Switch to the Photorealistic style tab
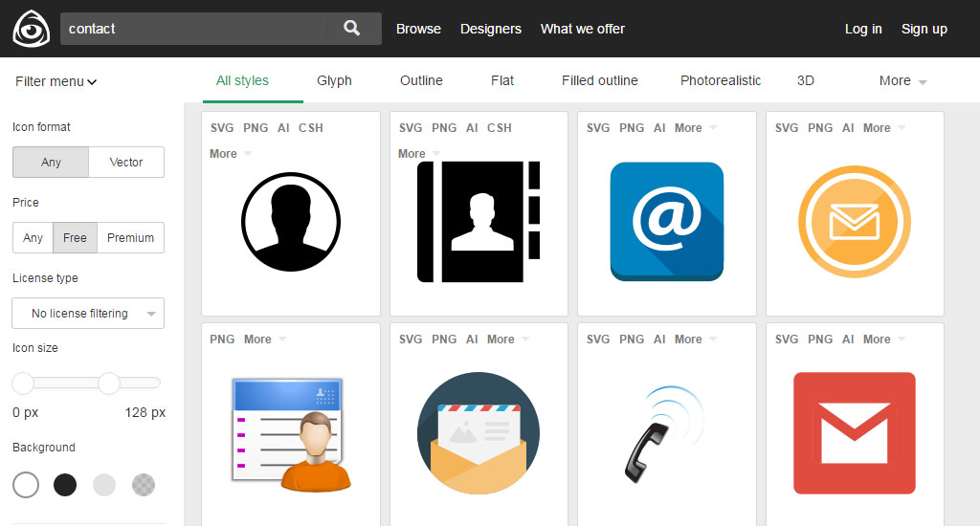The image size is (980, 526). (x=721, y=81)
